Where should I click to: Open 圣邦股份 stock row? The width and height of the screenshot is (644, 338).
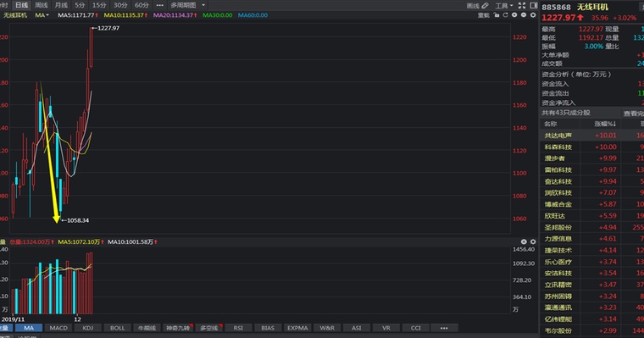pyautogui.click(x=591, y=227)
